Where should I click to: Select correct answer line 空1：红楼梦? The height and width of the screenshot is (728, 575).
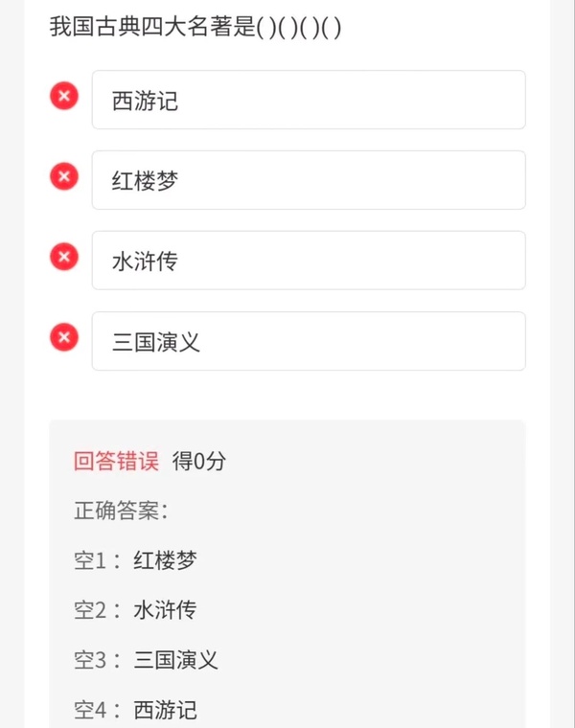click(136, 560)
